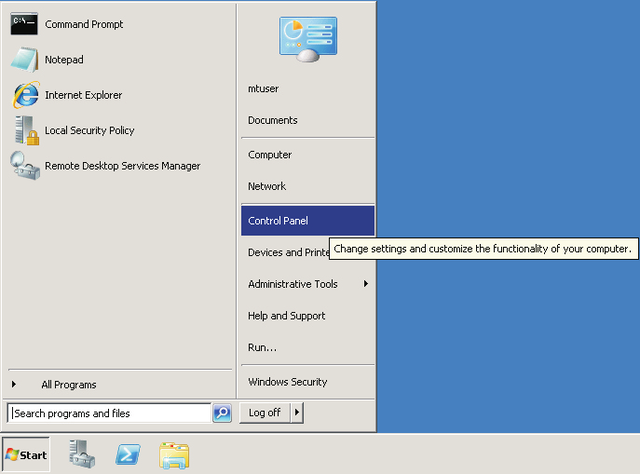
Task: Open the mtuser personal folder
Action: [308, 89]
